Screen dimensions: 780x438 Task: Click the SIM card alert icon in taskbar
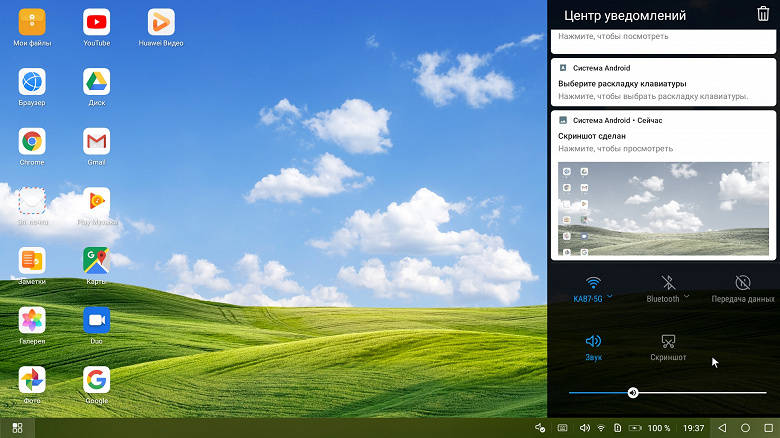(x=617, y=428)
